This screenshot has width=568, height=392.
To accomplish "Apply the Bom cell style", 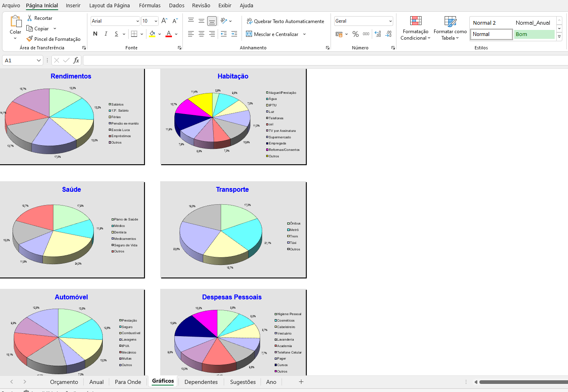I will [x=534, y=34].
